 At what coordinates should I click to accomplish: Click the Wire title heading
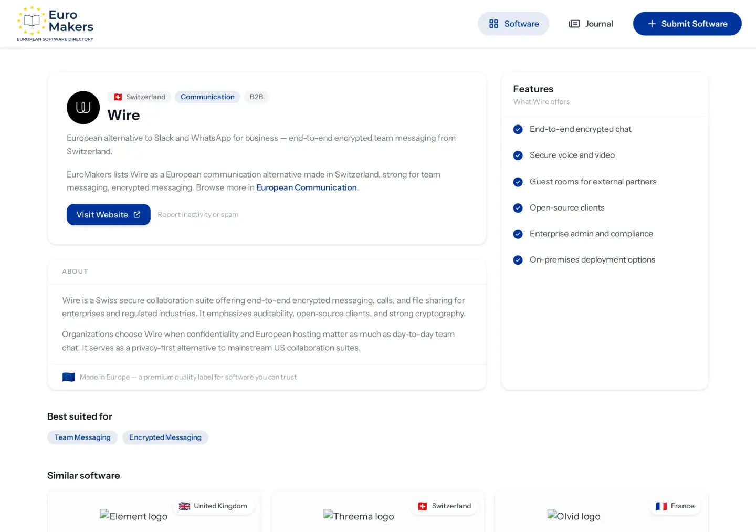point(123,115)
